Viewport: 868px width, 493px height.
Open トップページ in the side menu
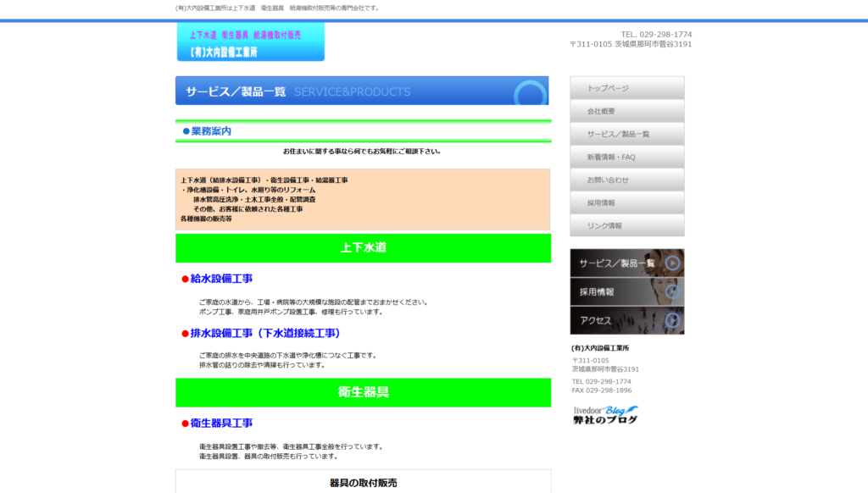(x=627, y=88)
